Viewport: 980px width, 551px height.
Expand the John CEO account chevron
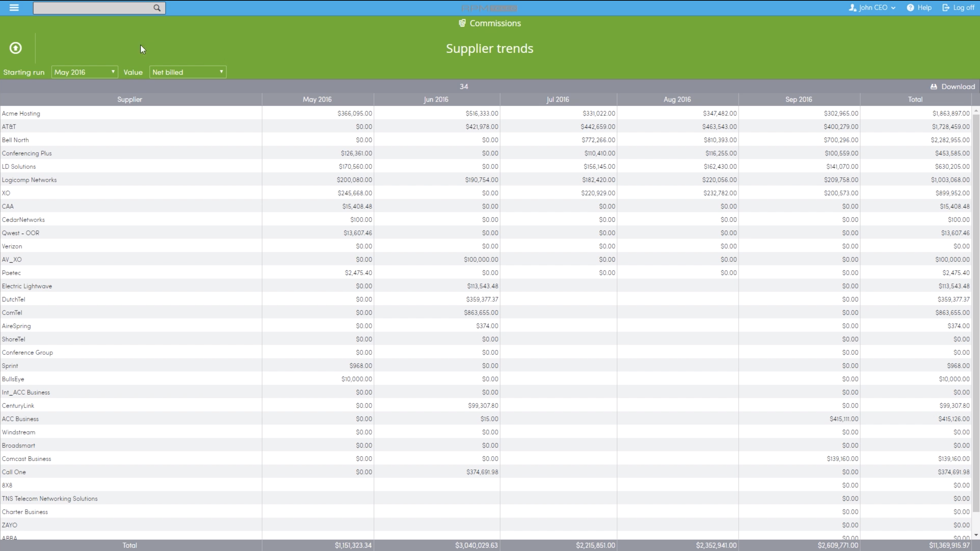coord(893,7)
